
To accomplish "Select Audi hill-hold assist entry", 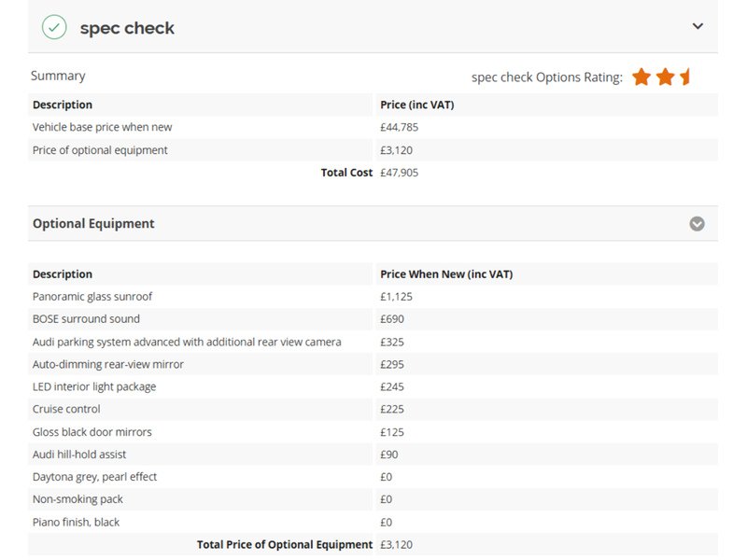I will pyautogui.click(x=79, y=455).
